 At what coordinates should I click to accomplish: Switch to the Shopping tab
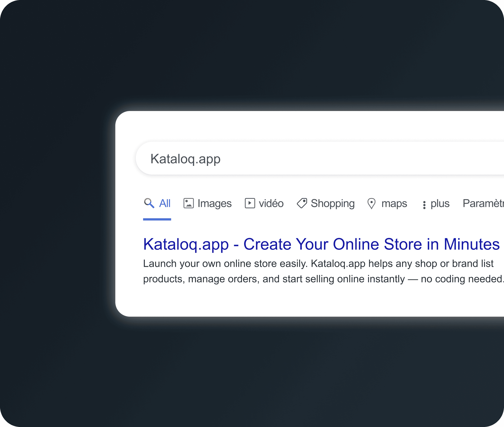click(326, 203)
